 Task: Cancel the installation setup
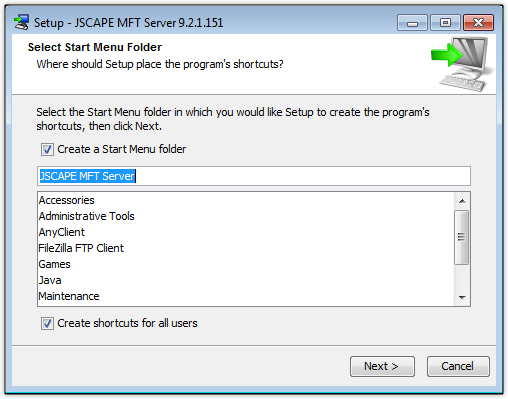click(x=458, y=366)
